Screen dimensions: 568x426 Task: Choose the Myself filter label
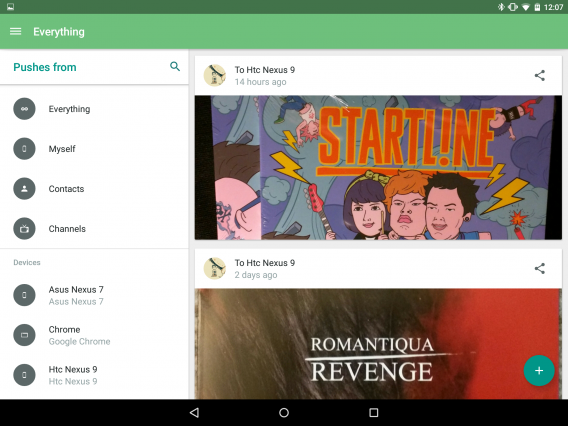point(62,149)
